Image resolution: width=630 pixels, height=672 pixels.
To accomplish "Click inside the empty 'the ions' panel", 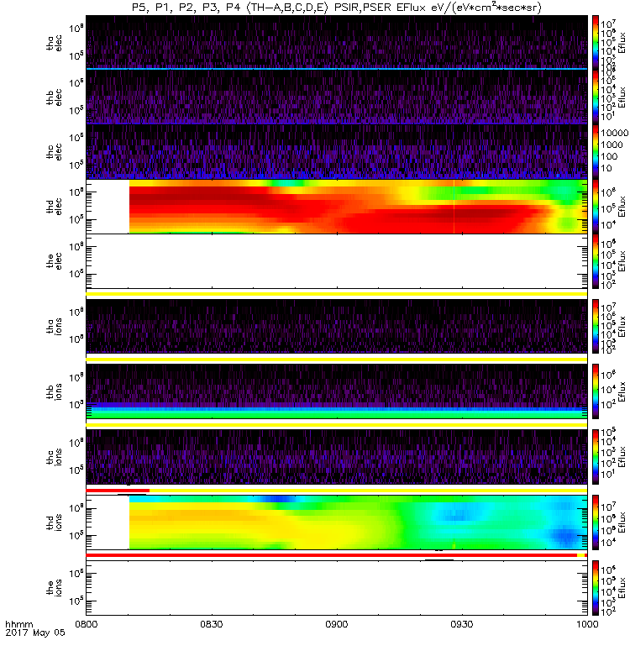I will [x=337, y=587].
